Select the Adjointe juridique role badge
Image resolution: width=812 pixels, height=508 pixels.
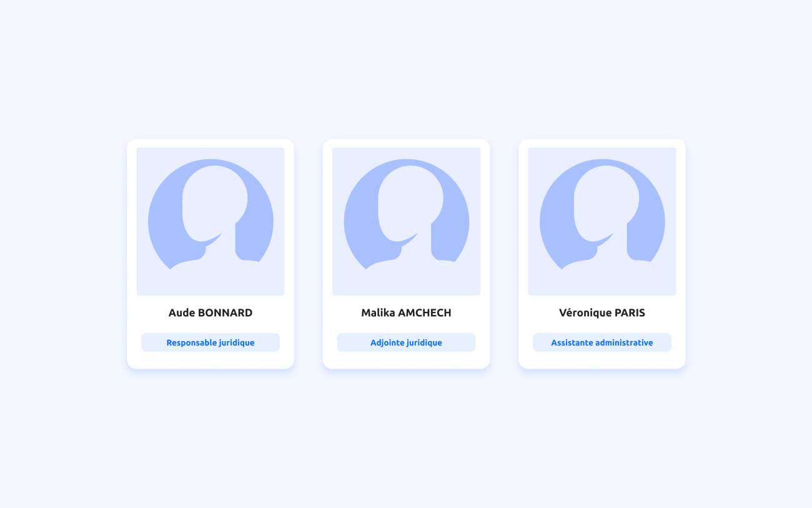(x=406, y=342)
